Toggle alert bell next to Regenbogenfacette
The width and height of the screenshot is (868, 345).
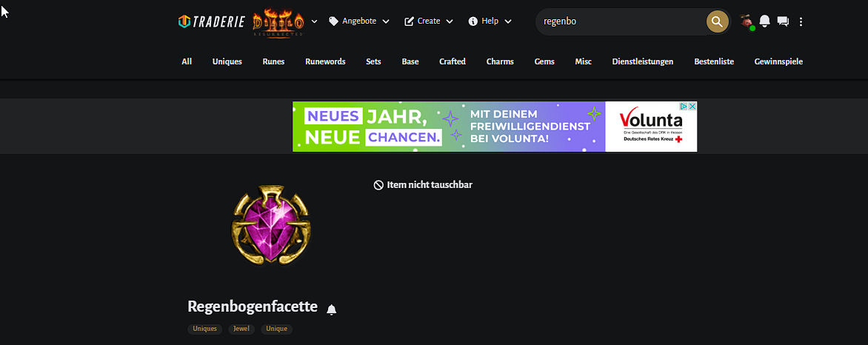pos(331,309)
